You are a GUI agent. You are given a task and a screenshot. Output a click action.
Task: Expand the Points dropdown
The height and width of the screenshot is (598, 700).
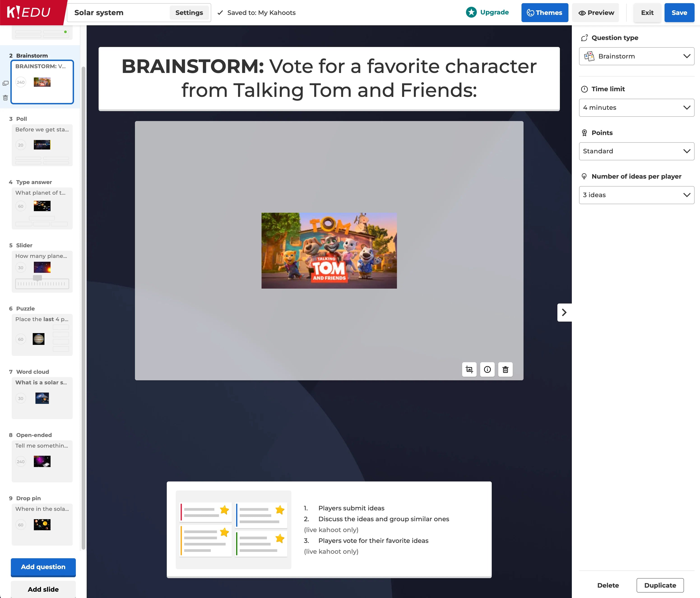point(637,151)
